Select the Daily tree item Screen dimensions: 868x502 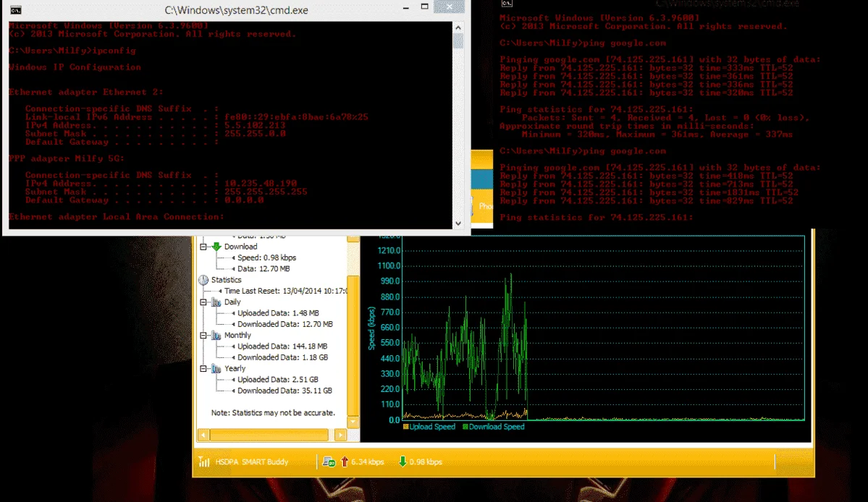(x=232, y=302)
